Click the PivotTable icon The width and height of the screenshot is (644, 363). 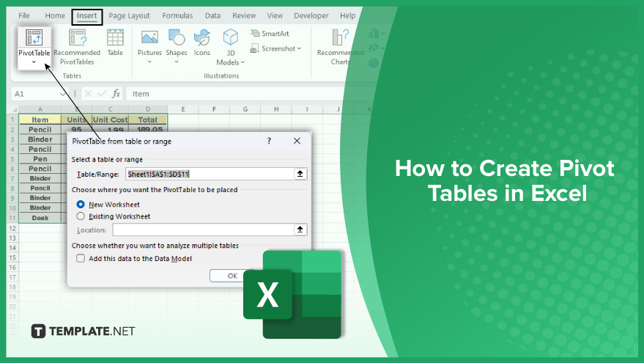pos(34,38)
